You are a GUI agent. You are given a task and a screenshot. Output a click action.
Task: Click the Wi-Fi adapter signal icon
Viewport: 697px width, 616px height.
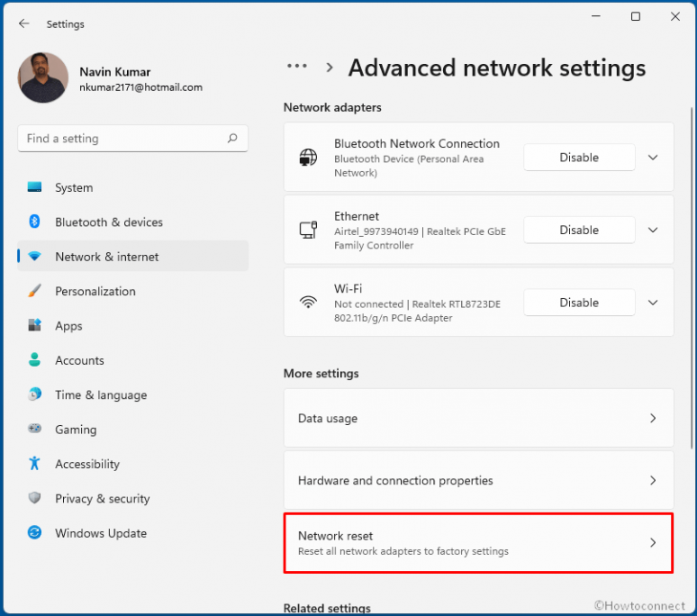pyautogui.click(x=308, y=303)
